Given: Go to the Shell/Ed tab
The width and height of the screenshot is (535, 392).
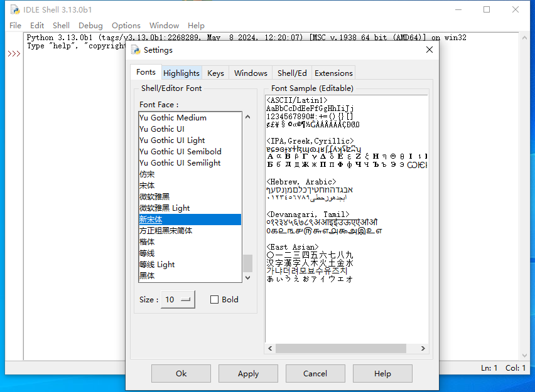Looking at the screenshot, I should tap(292, 73).
